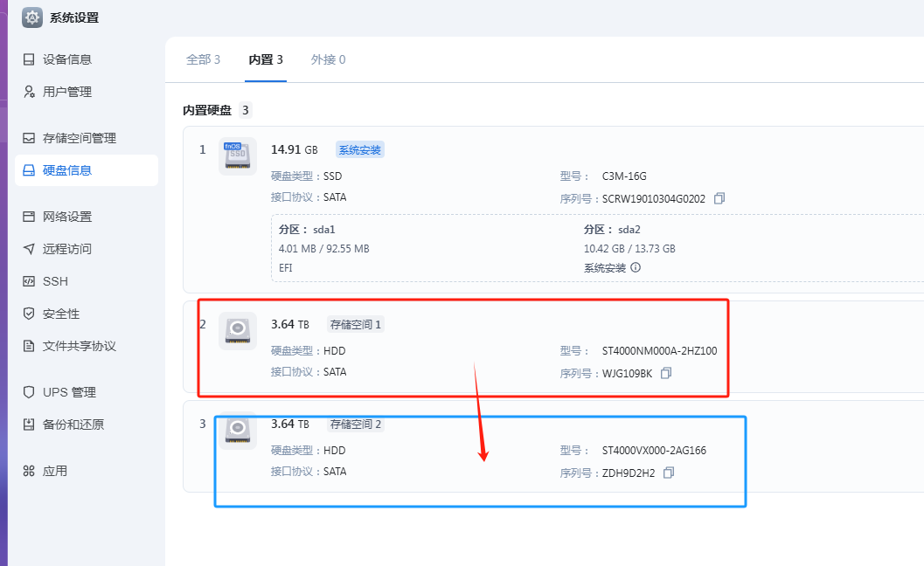Click the 存储空间管理 tray icon
Image resolution: width=924 pixels, height=566 pixels.
point(29,138)
